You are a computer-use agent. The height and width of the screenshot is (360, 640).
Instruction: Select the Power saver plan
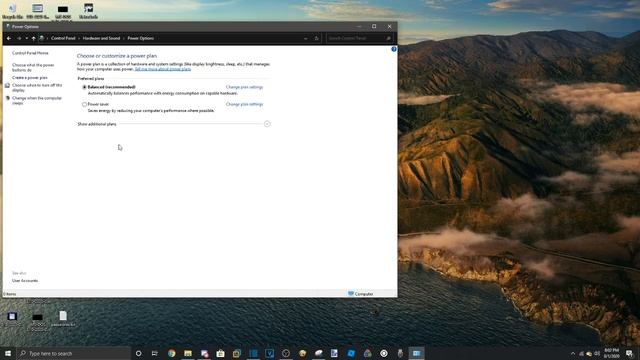pyautogui.click(x=84, y=104)
